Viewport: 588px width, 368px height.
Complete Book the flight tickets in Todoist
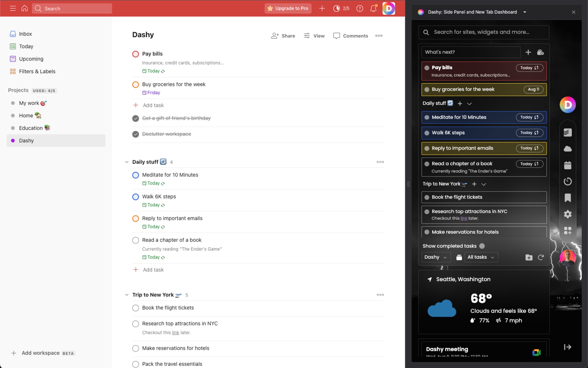coord(136,308)
